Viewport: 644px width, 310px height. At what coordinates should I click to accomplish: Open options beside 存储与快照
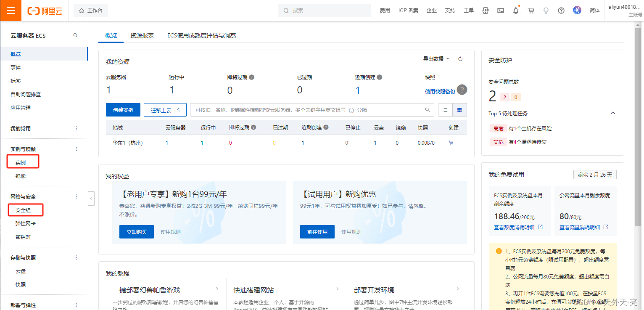tap(76, 257)
